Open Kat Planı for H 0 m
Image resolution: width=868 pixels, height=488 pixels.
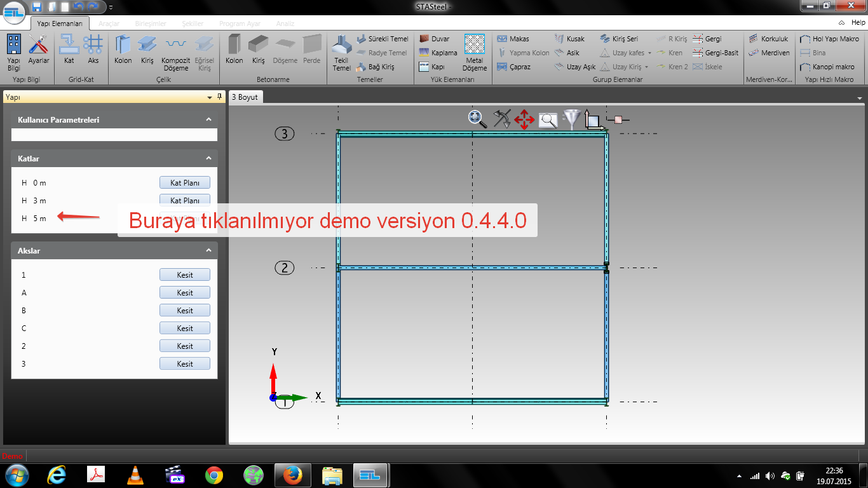tap(184, 183)
